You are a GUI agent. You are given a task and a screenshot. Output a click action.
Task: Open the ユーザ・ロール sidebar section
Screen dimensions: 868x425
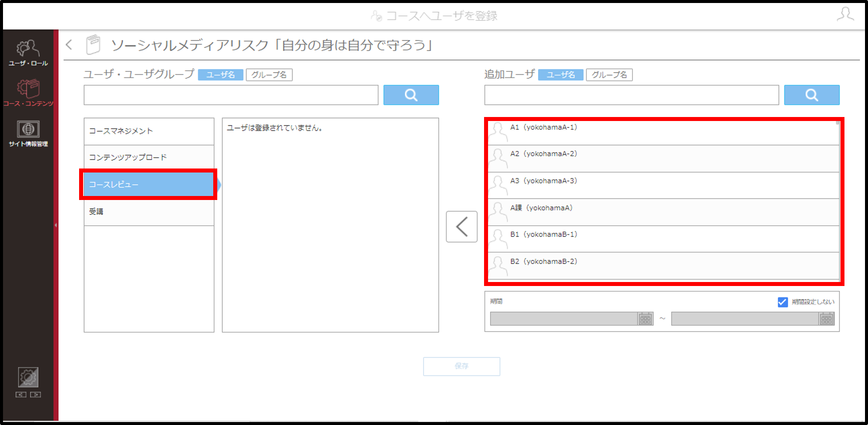pyautogui.click(x=28, y=53)
